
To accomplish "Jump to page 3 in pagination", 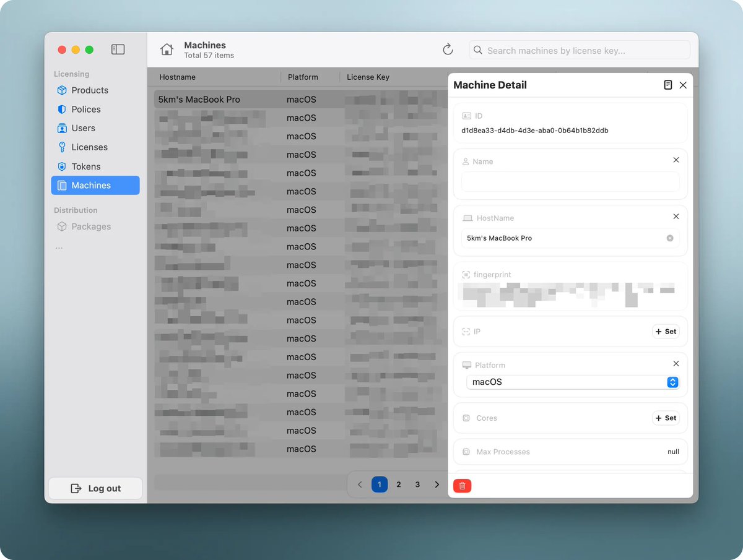I will click(x=417, y=485).
